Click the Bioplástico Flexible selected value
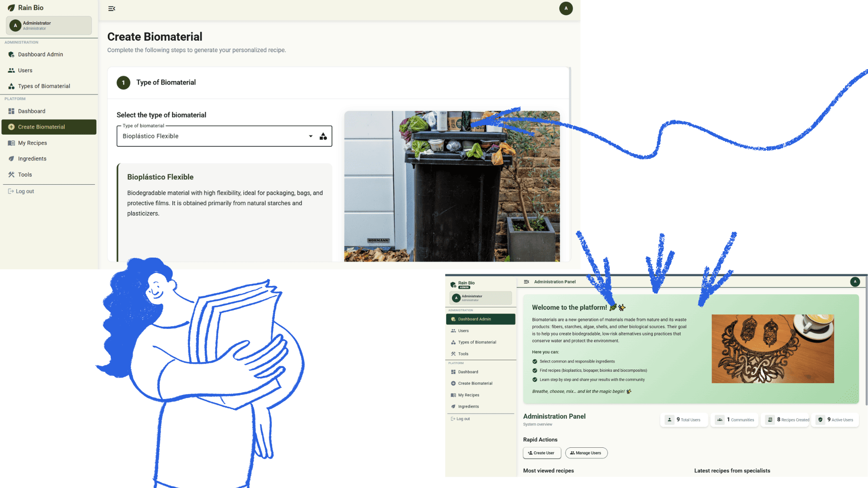 151,136
